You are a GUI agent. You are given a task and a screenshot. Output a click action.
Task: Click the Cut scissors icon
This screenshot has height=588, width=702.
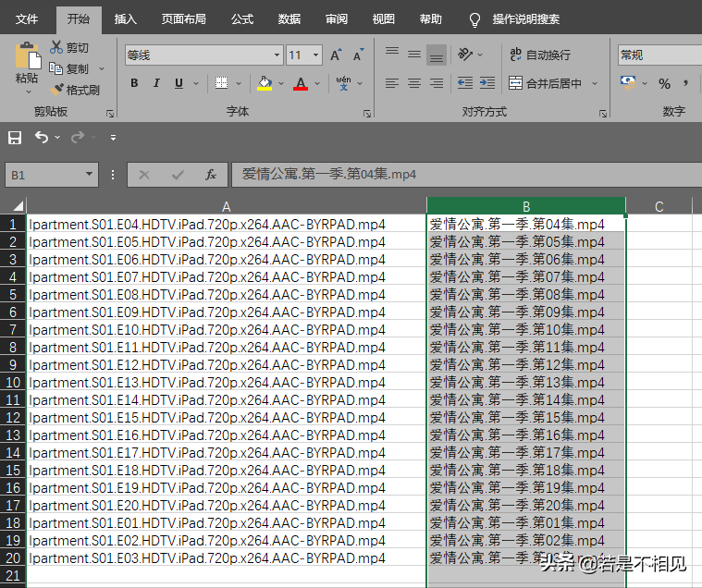(56, 47)
